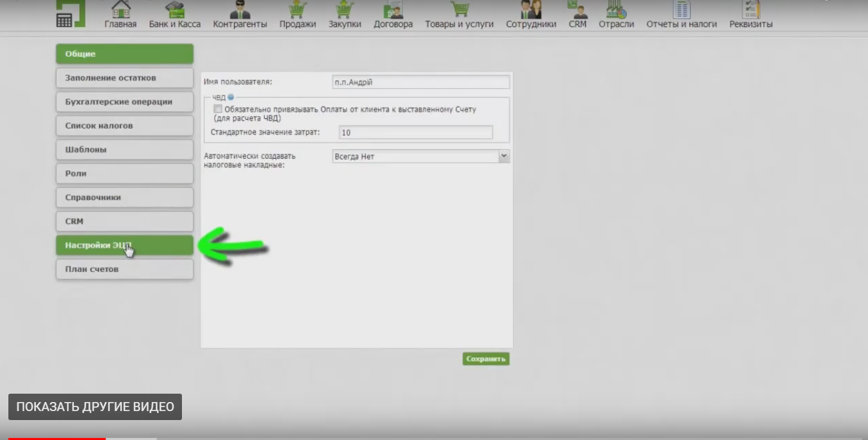Open the Контрагенты icon

[x=240, y=10]
